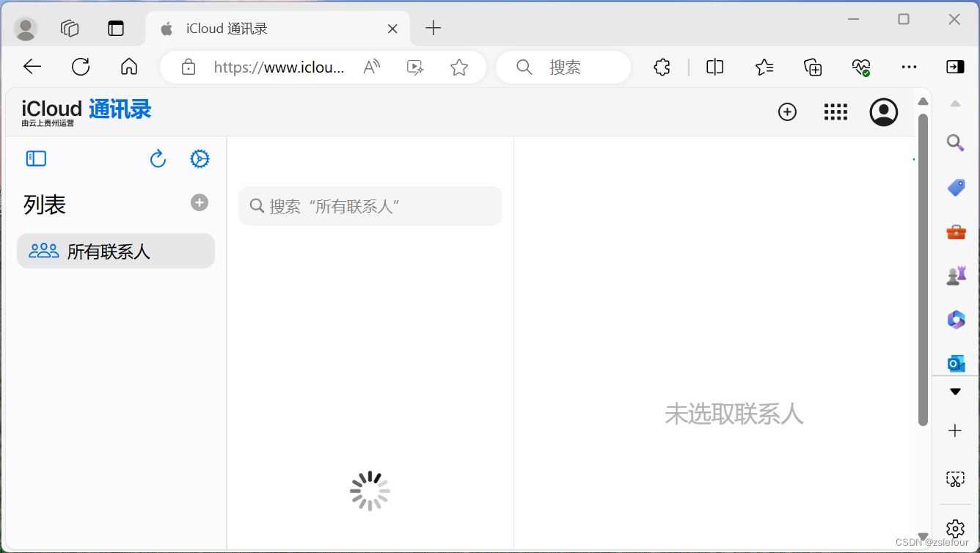Image resolution: width=980 pixels, height=553 pixels.
Task: Open Edge sidebar Search tool
Action: (955, 142)
